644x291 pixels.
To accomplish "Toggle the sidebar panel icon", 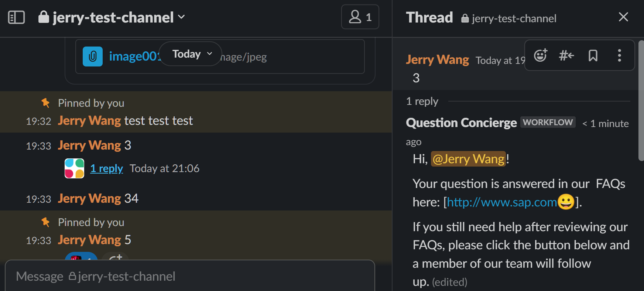I will coord(16,17).
